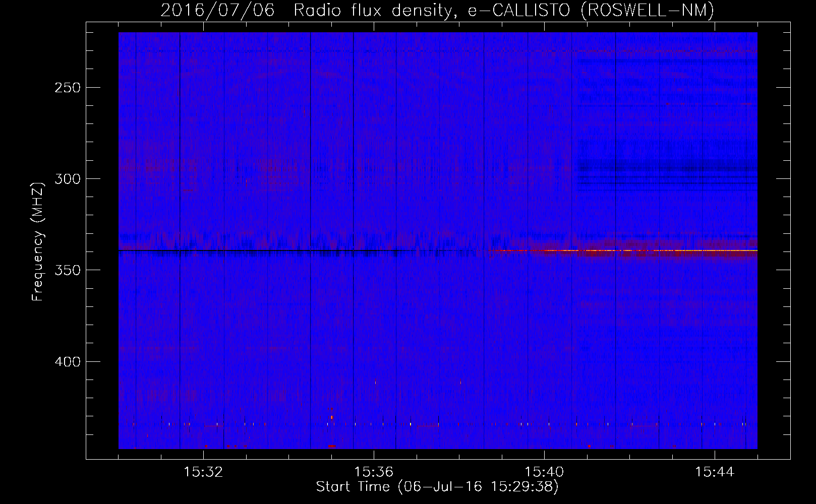Click the plot title with date 2016/07/06
Viewport: 816px width, 504px height.
(437, 10)
